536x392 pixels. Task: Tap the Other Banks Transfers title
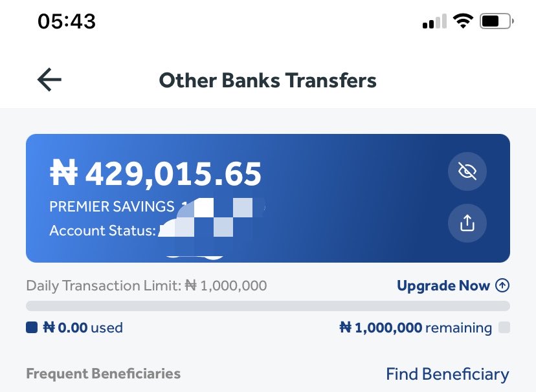click(x=267, y=81)
